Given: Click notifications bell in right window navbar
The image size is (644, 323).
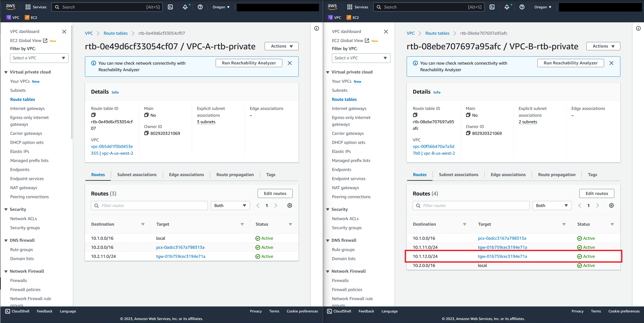Looking at the screenshot, I should [507, 7].
